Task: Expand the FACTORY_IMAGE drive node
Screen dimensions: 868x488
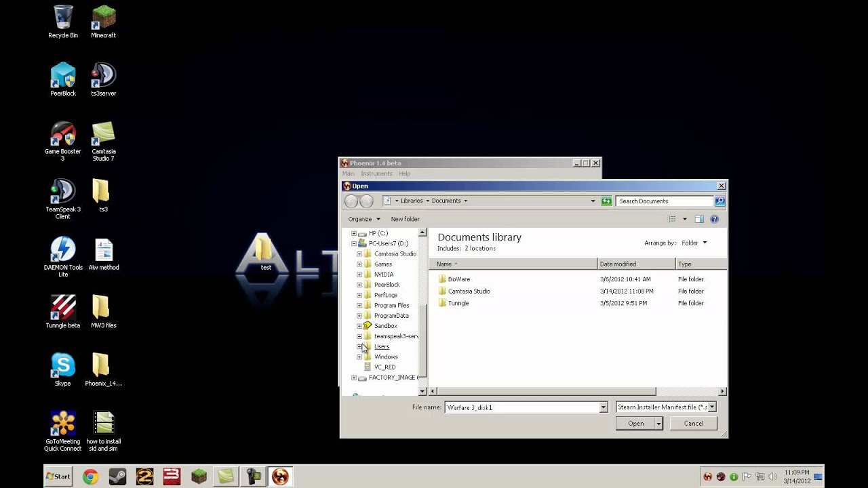Action: pos(353,378)
